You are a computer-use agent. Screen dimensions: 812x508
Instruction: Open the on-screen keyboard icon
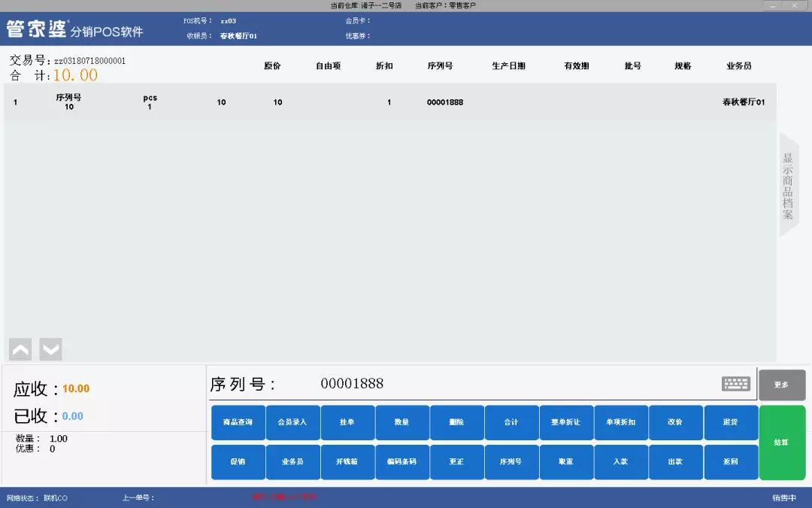point(736,384)
